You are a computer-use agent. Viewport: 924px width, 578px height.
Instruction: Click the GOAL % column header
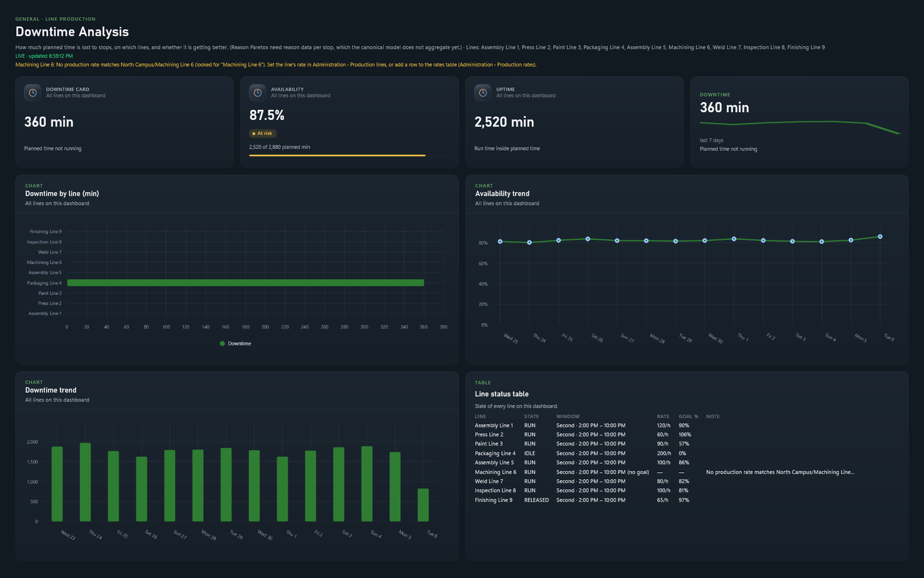tap(688, 416)
